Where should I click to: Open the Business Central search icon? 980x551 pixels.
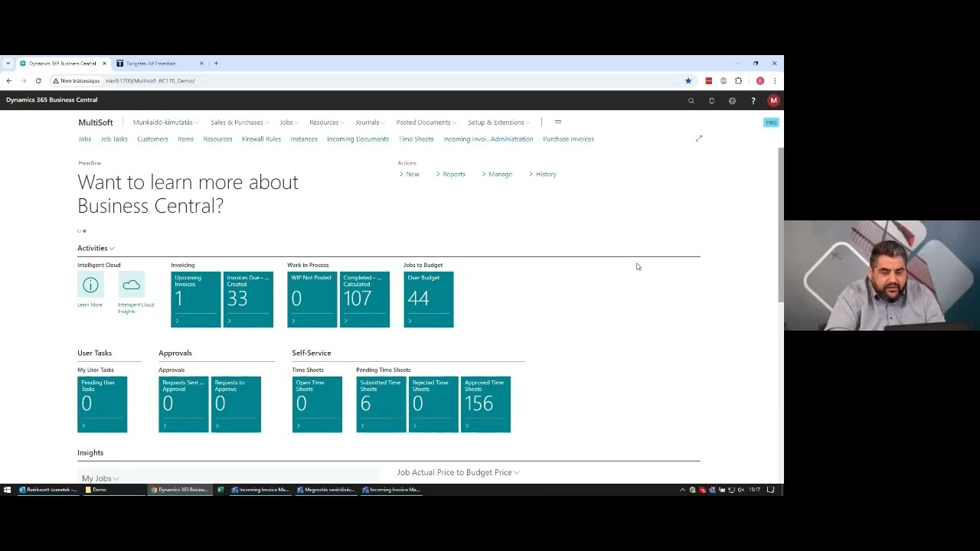point(691,101)
